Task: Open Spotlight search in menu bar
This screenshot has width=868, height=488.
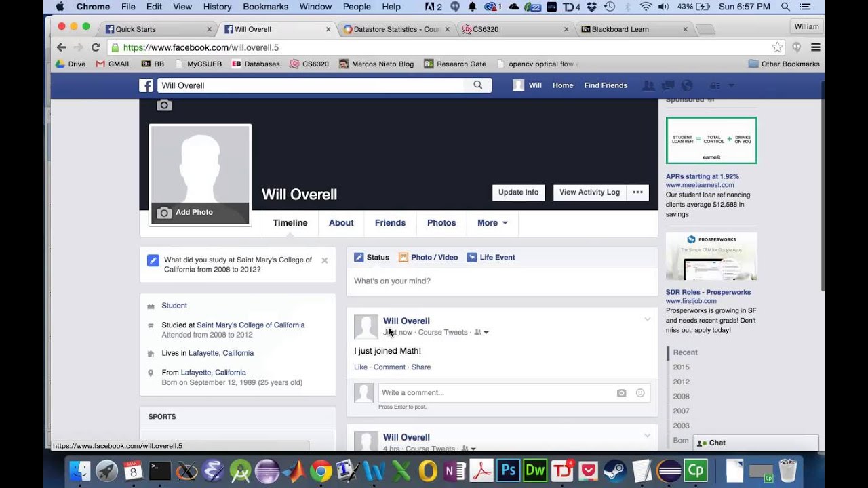Action: point(785,7)
